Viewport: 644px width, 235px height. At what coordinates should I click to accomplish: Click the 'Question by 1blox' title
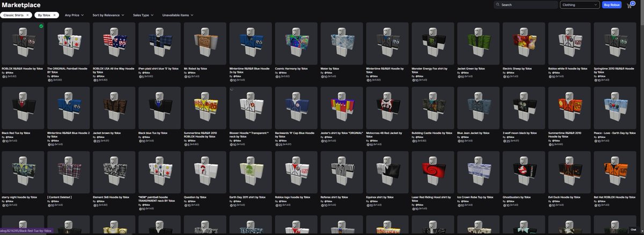pyautogui.click(x=195, y=197)
